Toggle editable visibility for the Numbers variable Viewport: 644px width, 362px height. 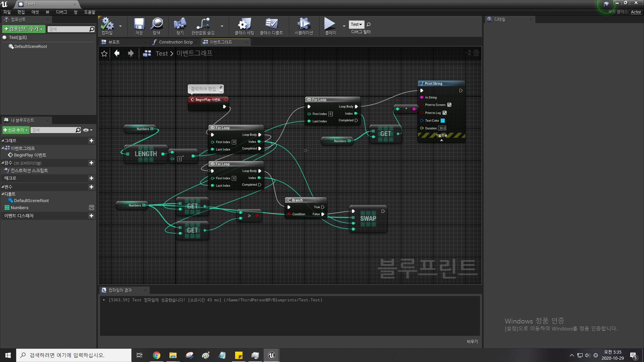click(x=91, y=207)
